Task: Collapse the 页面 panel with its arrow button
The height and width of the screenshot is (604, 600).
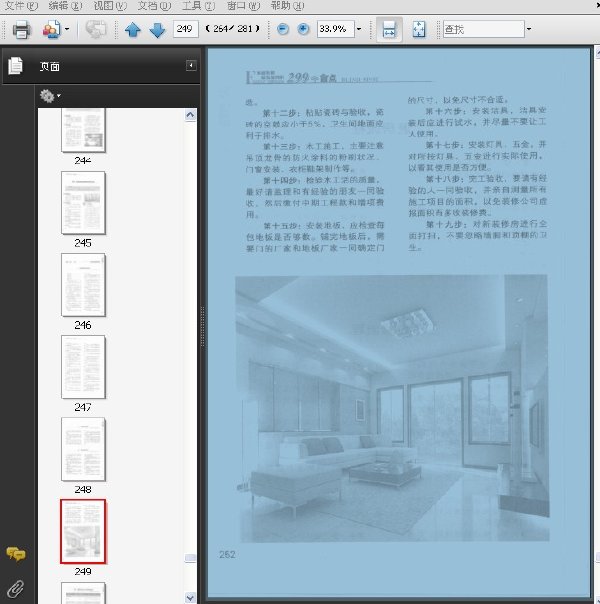Action: point(191,65)
